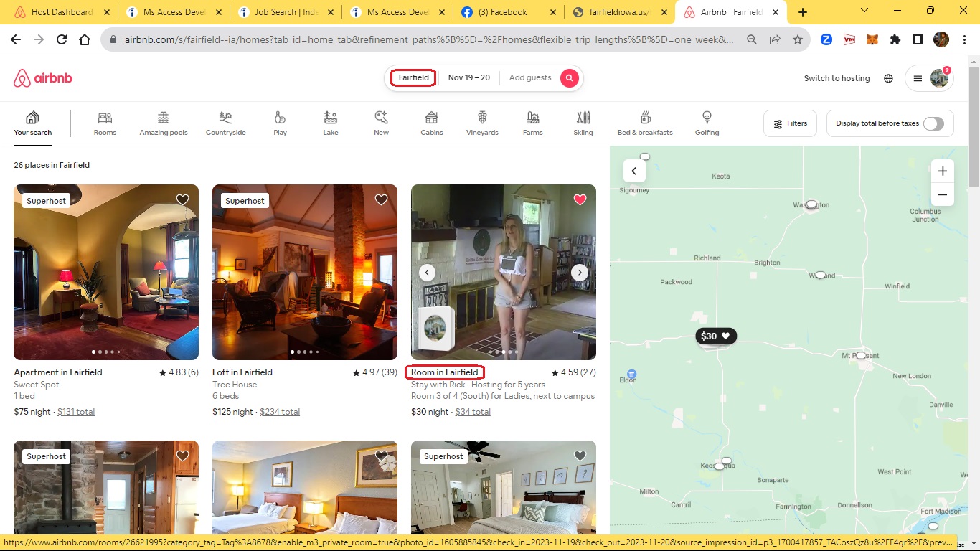Image resolution: width=980 pixels, height=551 pixels.
Task: Select the Lake category
Action: click(x=331, y=123)
